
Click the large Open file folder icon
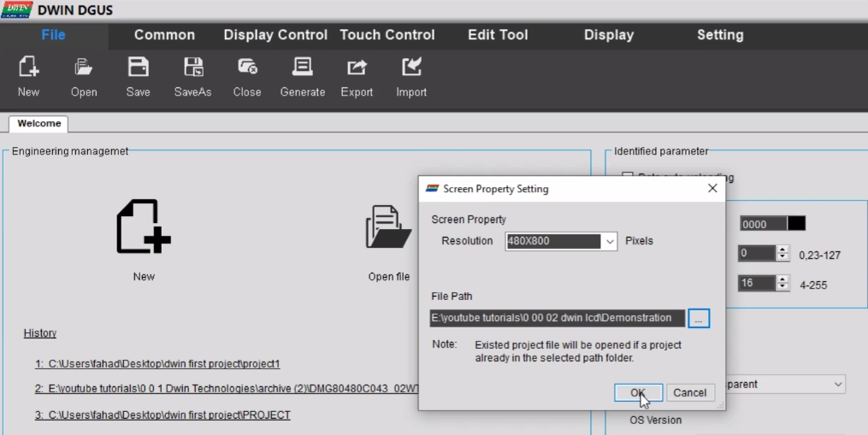pos(388,226)
